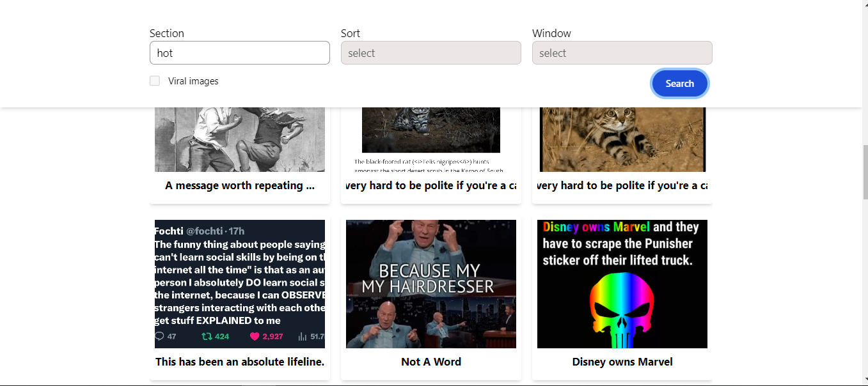Screen dimensions: 868x386
Task: Open the Fochti tweet screenshot image
Action: pos(240,284)
